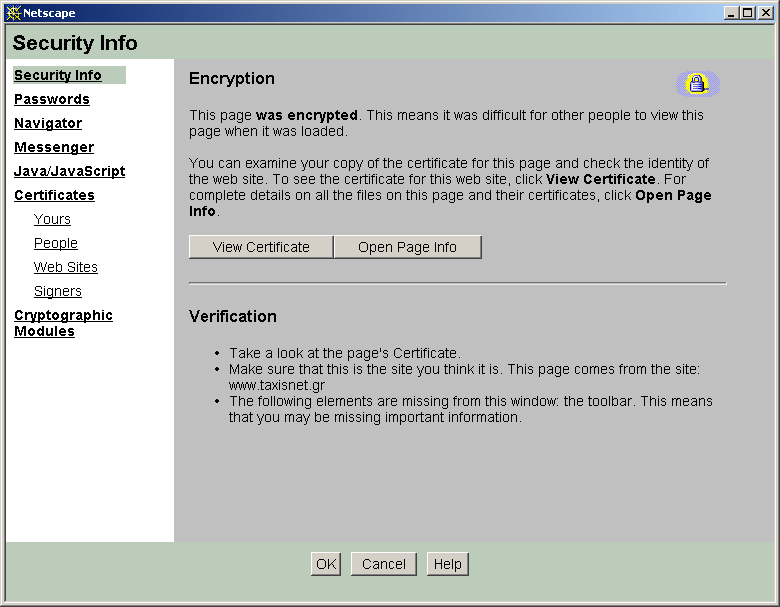Open Cryptographic Modules section
This screenshot has height=607, width=780.
(x=63, y=323)
